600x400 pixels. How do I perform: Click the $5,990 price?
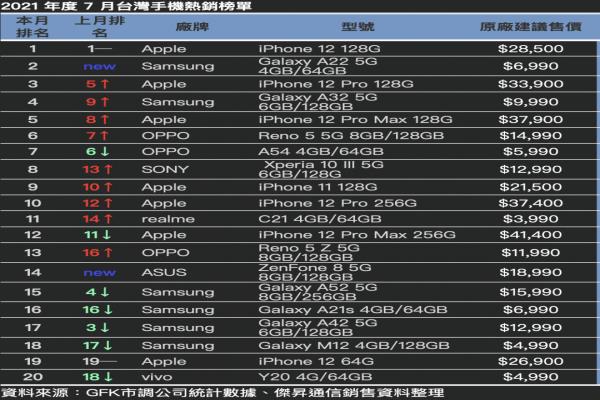[x=530, y=152]
